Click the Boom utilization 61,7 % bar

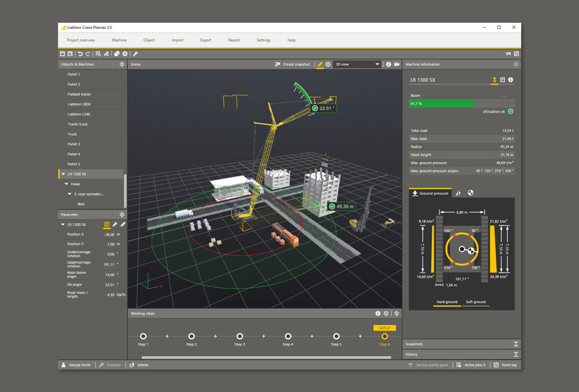pyautogui.click(x=461, y=104)
